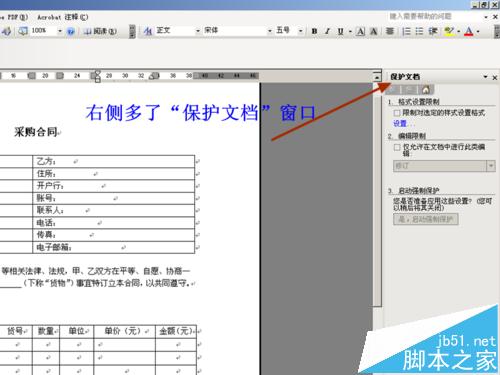Image resolution: width=500 pixels, height=375 pixels.
Task: Click the increase indent icon
Action: (433, 31)
